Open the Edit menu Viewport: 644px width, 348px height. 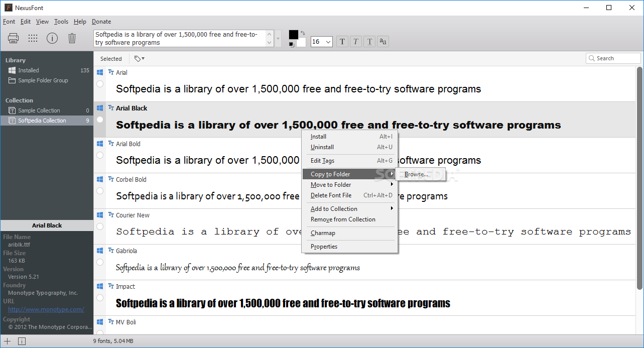click(26, 22)
